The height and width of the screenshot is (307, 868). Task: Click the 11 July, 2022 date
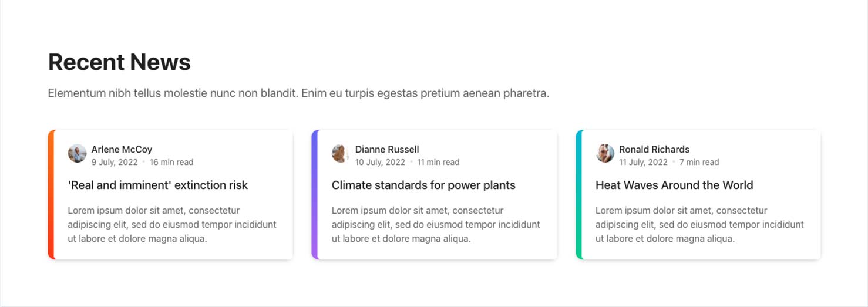643,162
